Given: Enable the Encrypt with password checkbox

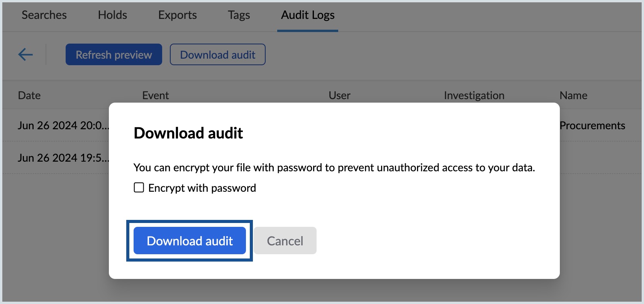Looking at the screenshot, I should [139, 187].
